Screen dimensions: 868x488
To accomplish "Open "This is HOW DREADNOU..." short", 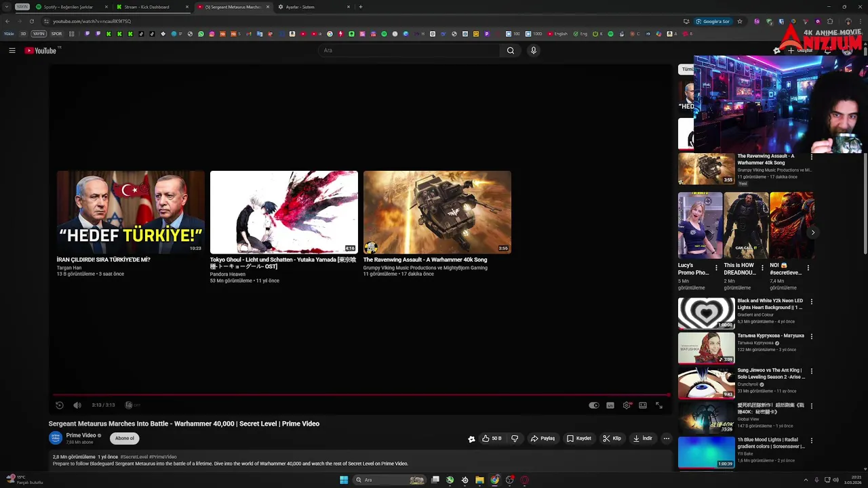I will (x=746, y=226).
